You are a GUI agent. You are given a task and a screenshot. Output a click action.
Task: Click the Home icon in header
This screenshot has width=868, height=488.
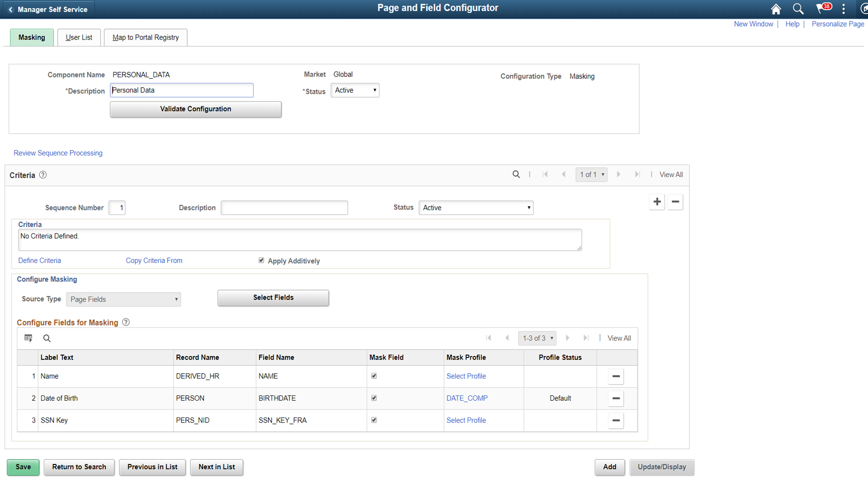[x=776, y=9]
